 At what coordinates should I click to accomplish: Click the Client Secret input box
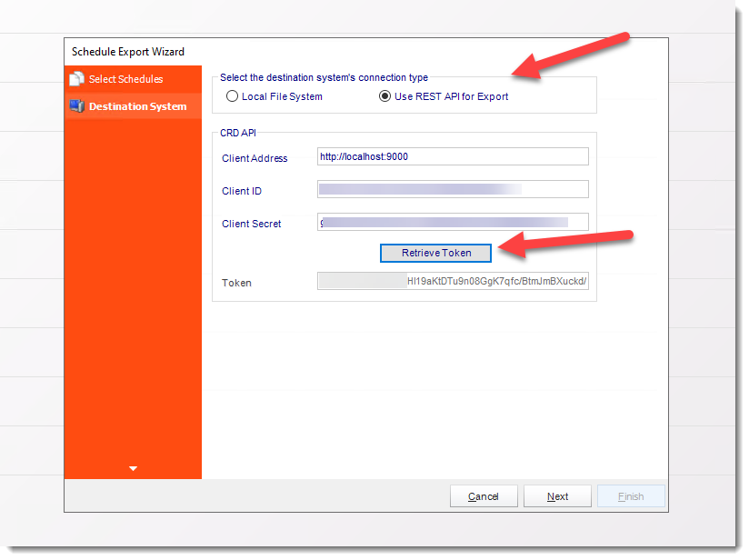452,221
